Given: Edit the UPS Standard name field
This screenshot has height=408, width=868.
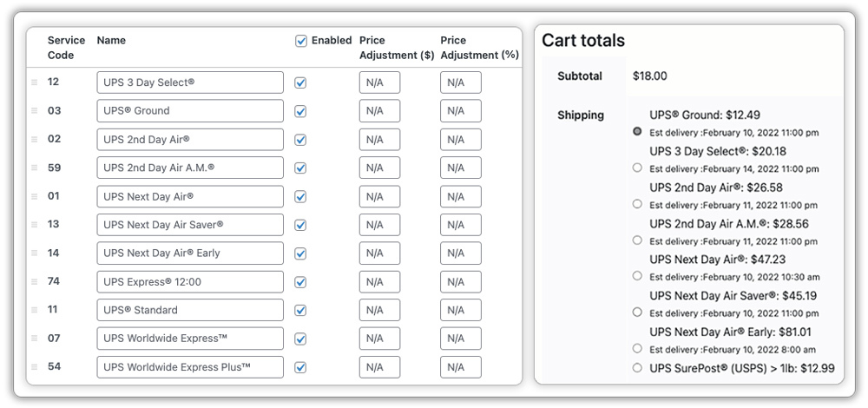Looking at the screenshot, I should point(190,310).
